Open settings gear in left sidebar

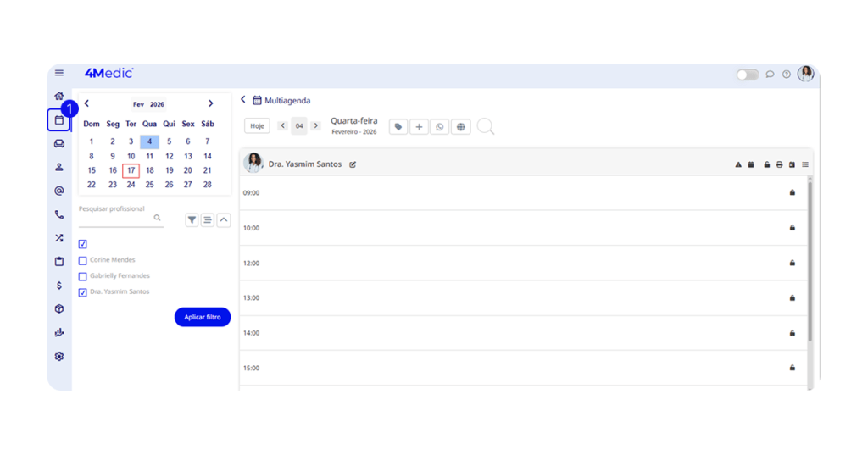(x=59, y=357)
